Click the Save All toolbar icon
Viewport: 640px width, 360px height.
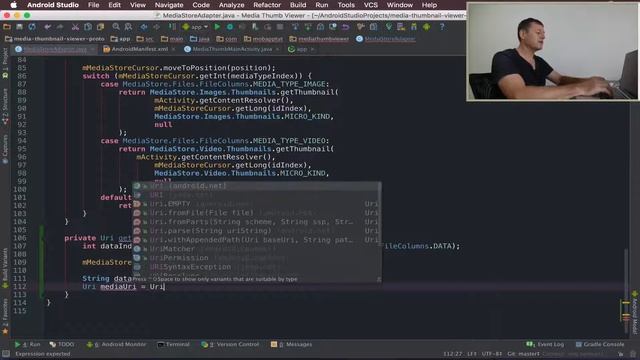point(19,27)
